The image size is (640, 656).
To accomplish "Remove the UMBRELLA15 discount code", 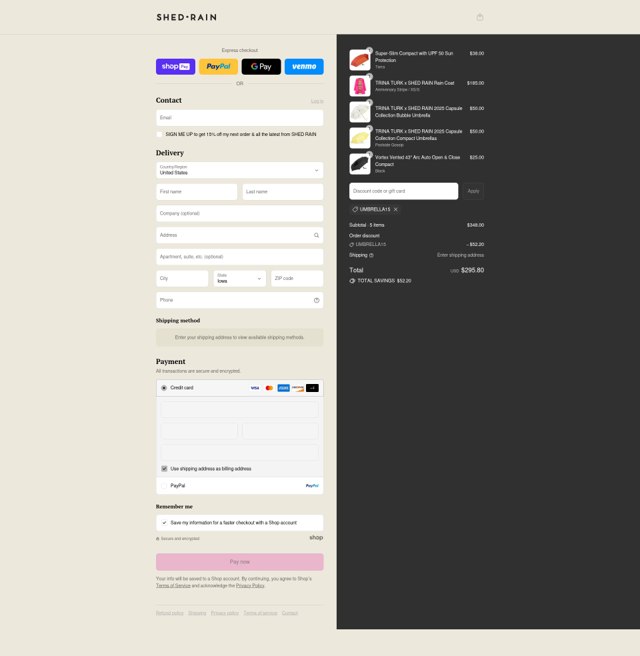I will click(396, 209).
